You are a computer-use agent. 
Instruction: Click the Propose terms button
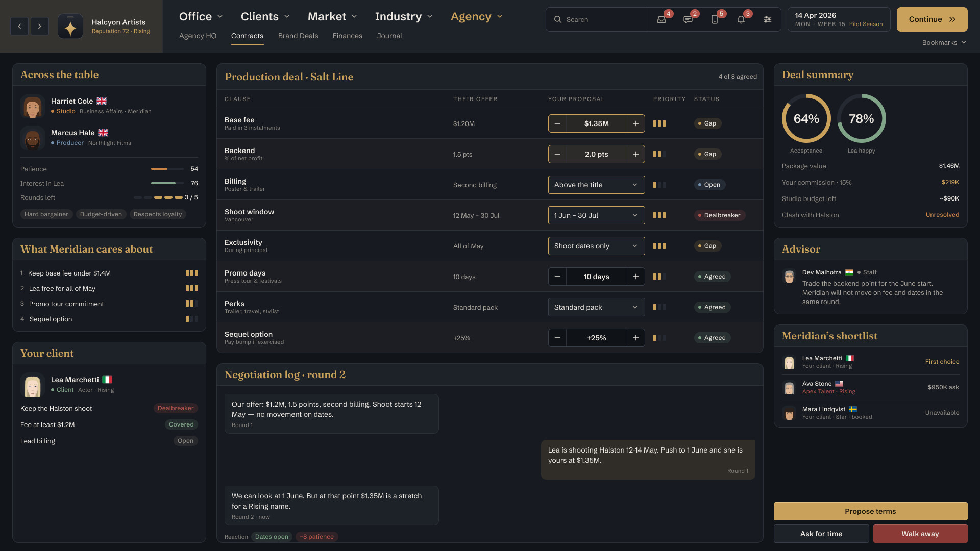pos(870,511)
